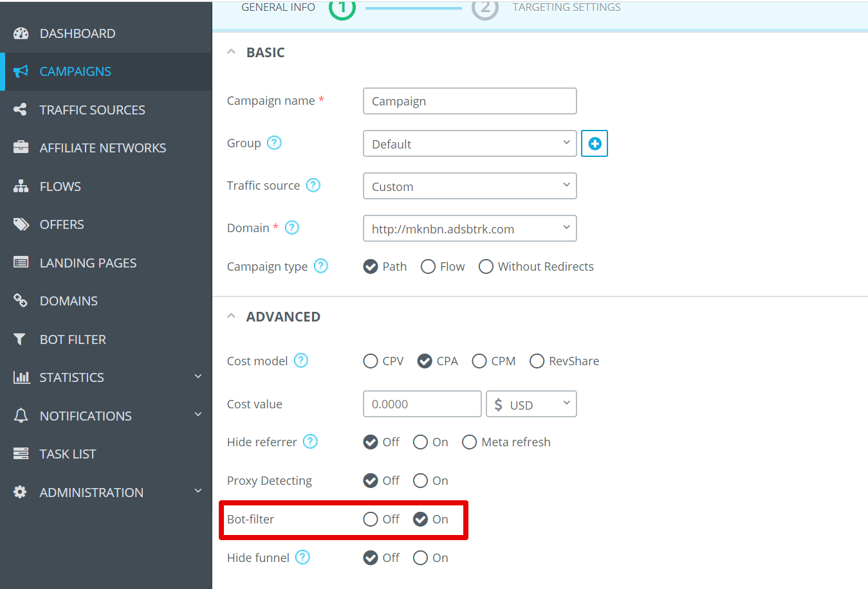Open help tooltip for Cost model
This screenshot has width=868, height=589.
(301, 360)
